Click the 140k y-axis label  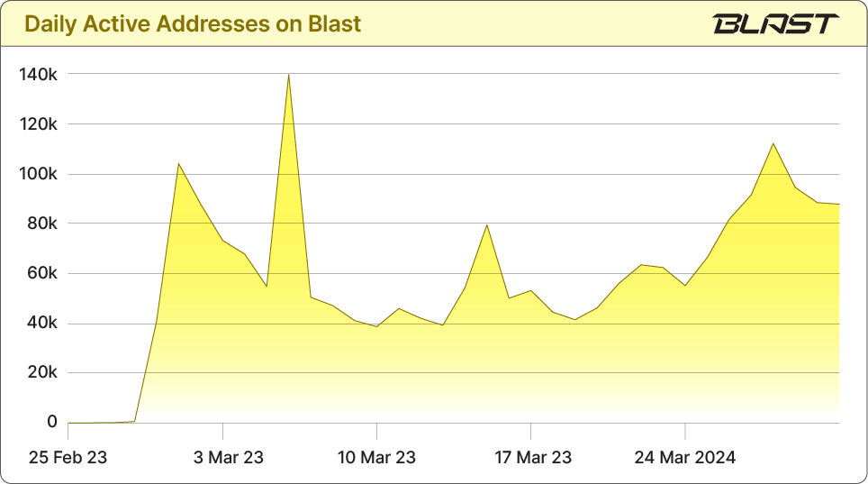38,74
